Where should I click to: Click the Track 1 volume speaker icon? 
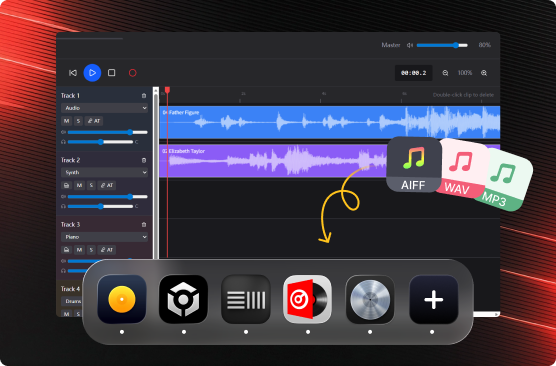click(x=63, y=132)
